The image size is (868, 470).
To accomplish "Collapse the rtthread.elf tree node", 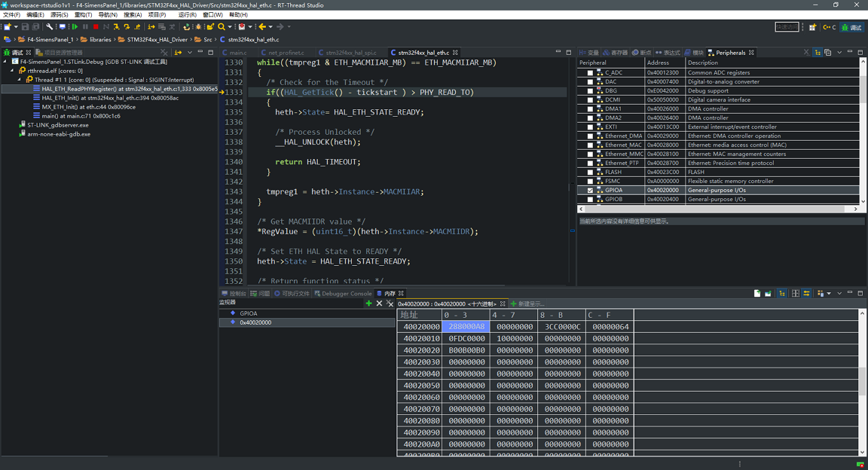I will click(x=12, y=71).
